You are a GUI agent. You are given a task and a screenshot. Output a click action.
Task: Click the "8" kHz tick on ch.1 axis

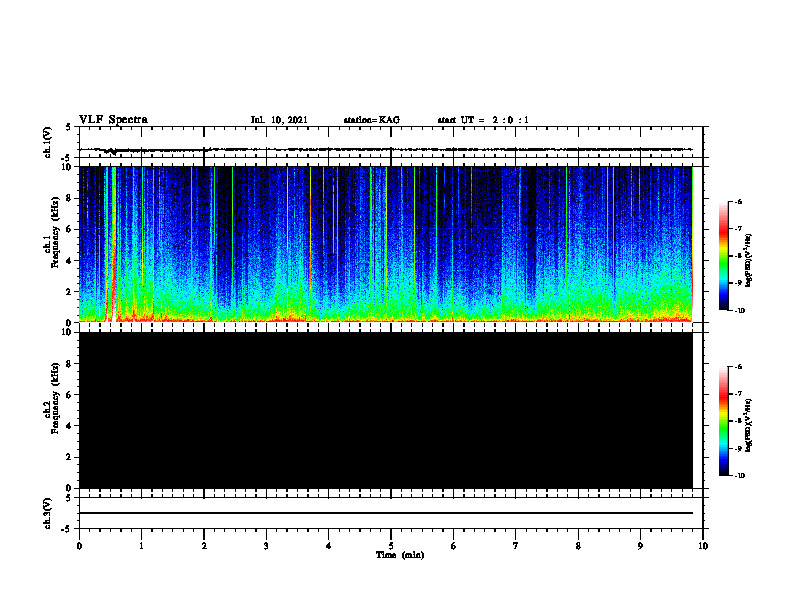69,198
